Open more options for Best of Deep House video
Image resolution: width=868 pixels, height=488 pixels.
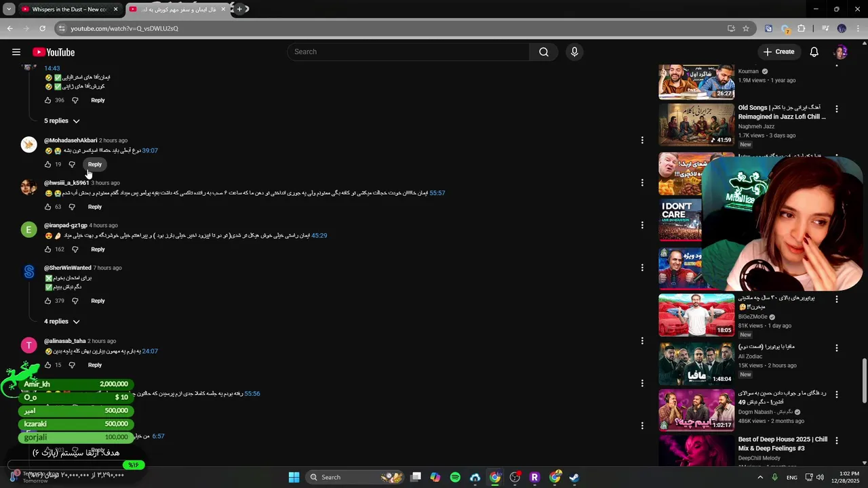click(837, 441)
